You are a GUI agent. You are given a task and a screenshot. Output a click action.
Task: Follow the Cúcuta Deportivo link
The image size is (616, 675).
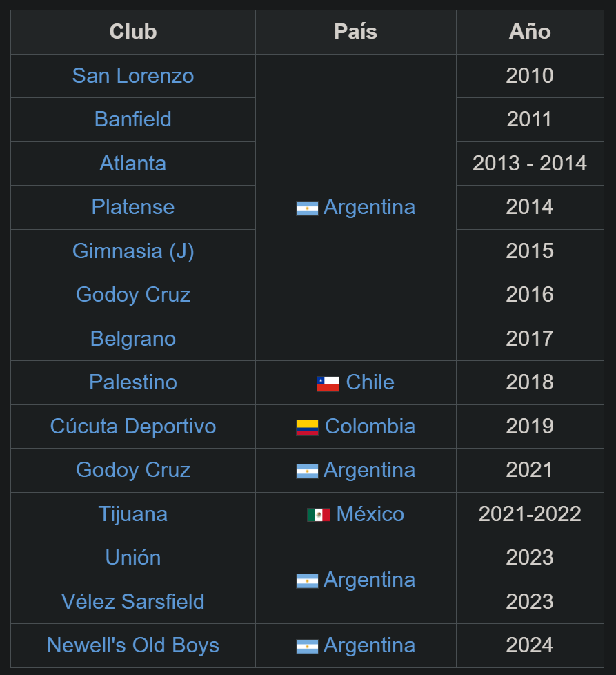pyautogui.click(x=133, y=426)
